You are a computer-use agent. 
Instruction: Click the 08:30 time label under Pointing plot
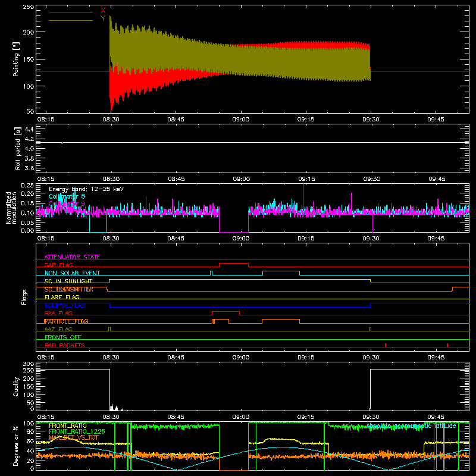tap(111, 120)
